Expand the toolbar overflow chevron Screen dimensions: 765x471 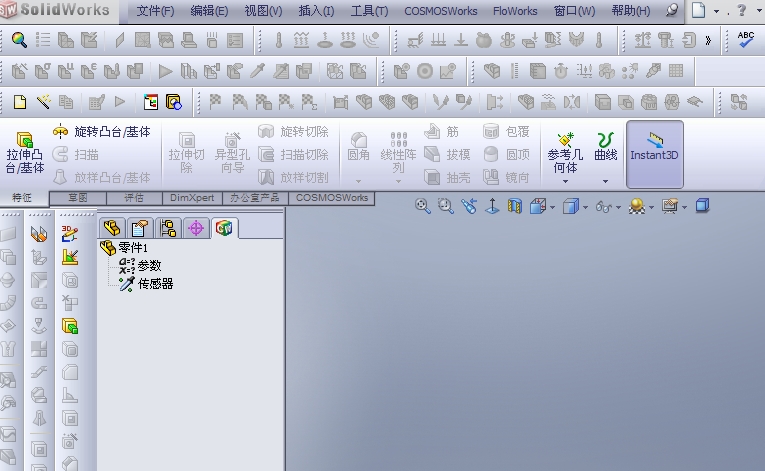tap(708, 40)
